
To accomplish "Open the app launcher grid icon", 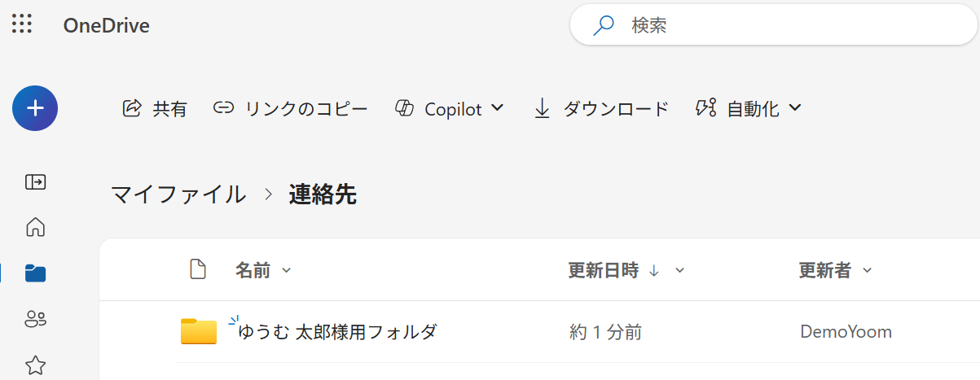I will click(x=22, y=24).
